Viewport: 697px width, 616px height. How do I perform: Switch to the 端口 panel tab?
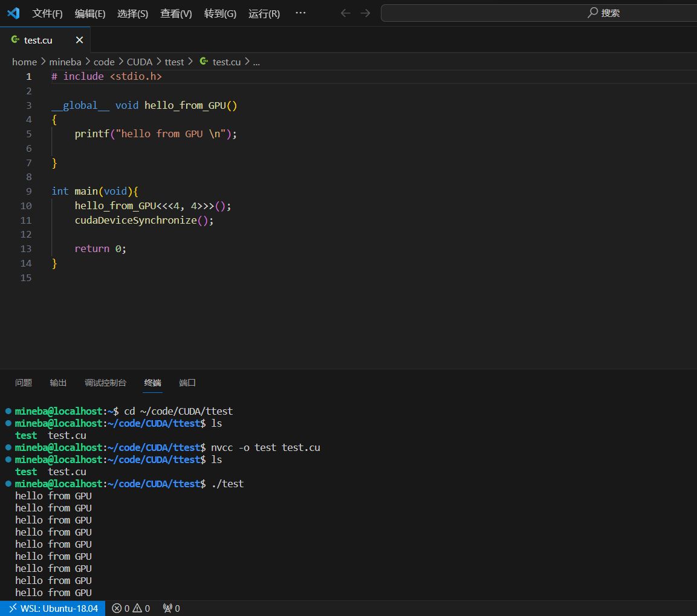coord(187,383)
